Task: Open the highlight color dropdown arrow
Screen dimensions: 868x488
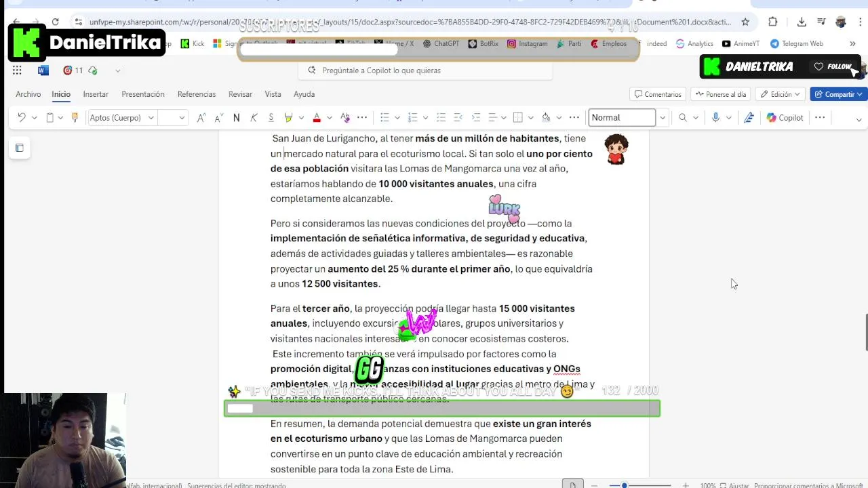Action: click(301, 118)
